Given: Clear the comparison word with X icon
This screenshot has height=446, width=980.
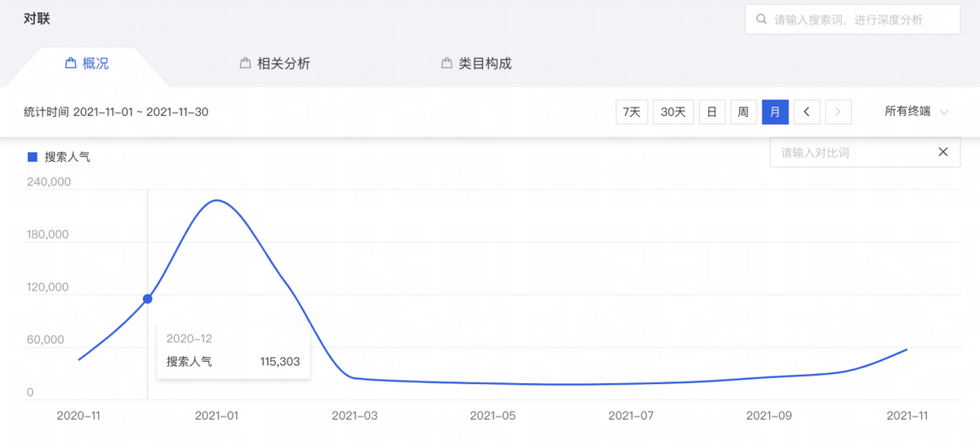Looking at the screenshot, I should coord(943,152).
